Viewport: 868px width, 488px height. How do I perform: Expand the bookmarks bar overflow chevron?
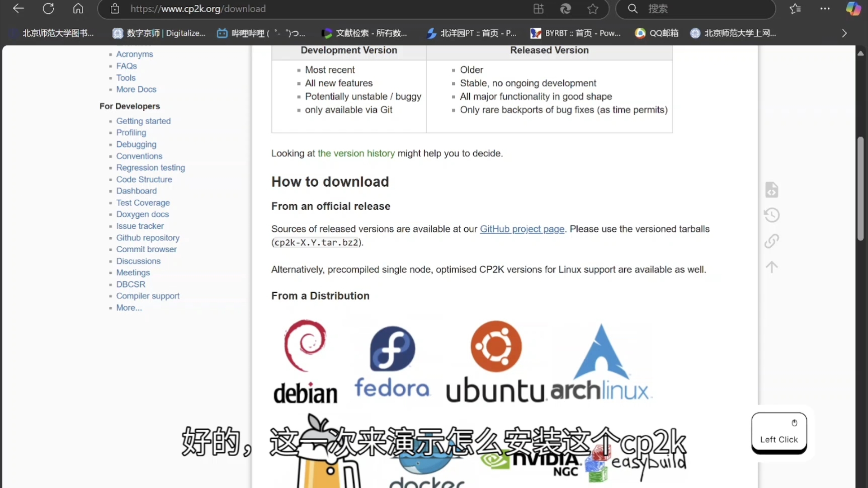844,33
